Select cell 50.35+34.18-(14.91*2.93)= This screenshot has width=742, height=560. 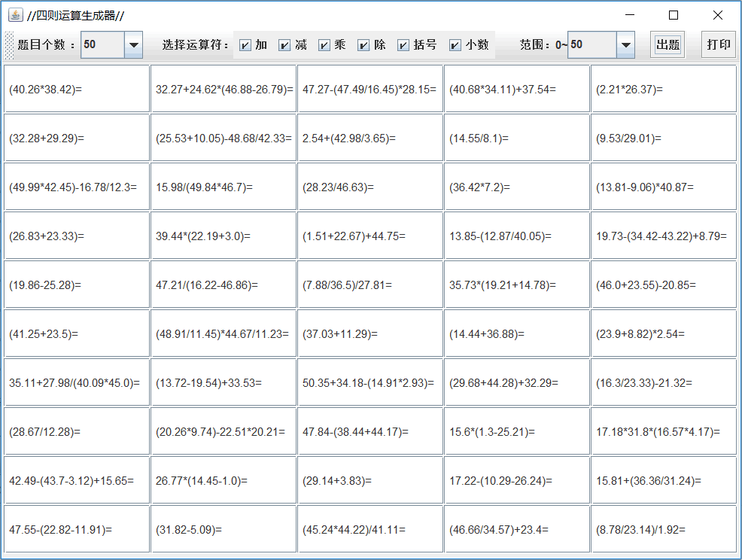[370, 382]
